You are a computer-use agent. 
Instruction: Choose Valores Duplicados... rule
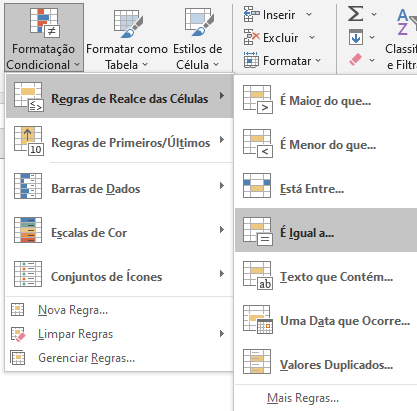(326, 363)
